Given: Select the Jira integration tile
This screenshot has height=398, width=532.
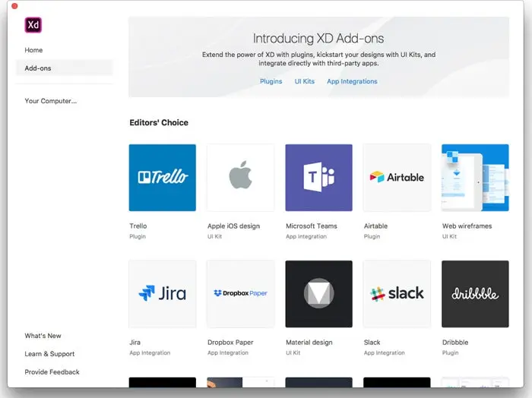Looking at the screenshot, I should [x=162, y=294].
